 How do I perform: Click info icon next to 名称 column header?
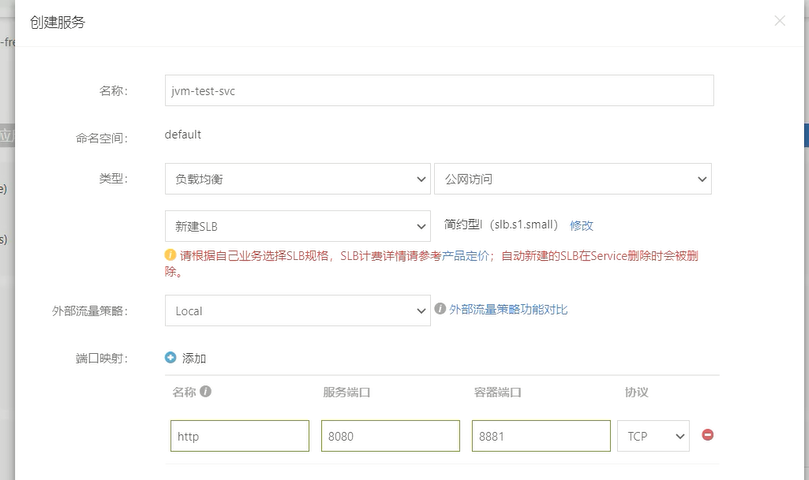click(x=206, y=392)
